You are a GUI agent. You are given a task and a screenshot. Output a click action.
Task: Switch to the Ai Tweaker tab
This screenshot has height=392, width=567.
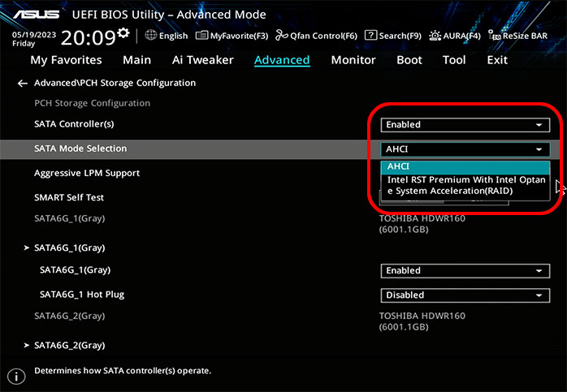pyautogui.click(x=202, y=60)
